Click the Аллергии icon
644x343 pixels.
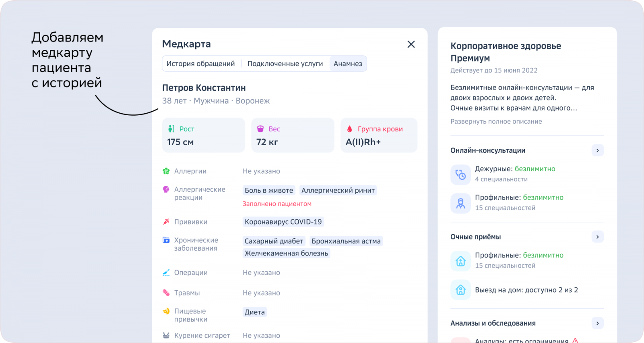pos(166,171)
